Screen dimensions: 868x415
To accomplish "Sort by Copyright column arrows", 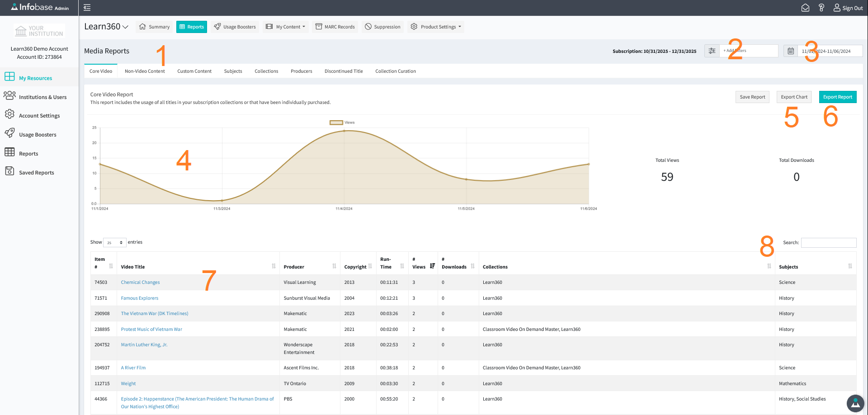I will 370,266.
